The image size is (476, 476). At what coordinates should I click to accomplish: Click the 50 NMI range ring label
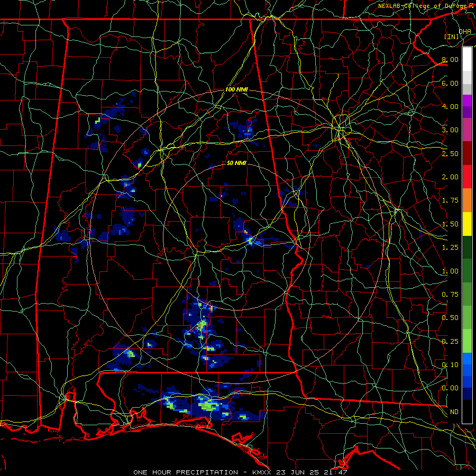236,163
